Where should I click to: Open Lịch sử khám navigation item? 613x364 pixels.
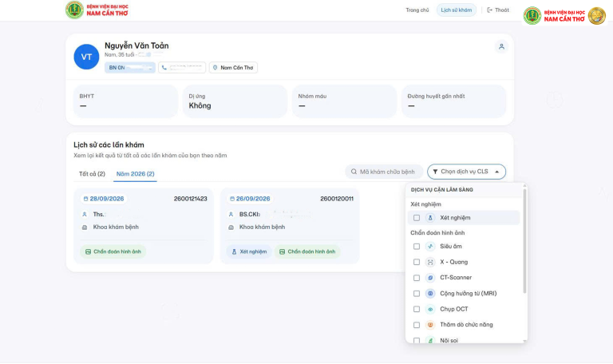457,10
